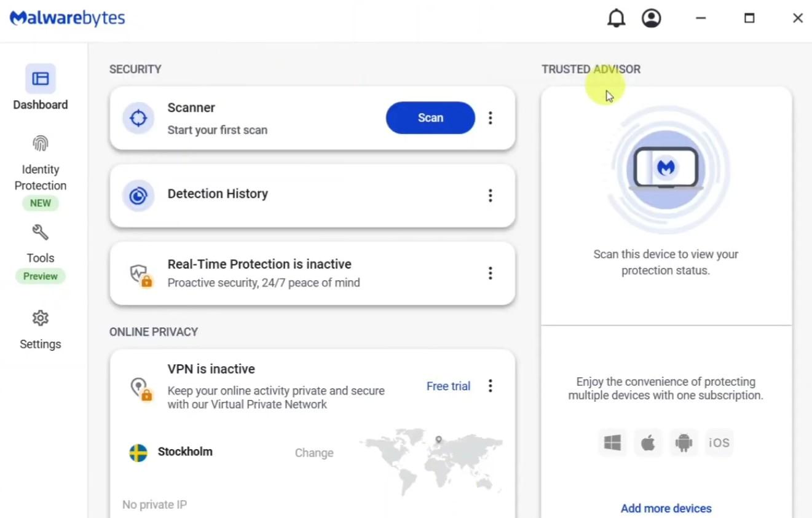
Task: Click 'Enjoy the convenience of protecting multiple devices' text
Action: click(666, 388)
